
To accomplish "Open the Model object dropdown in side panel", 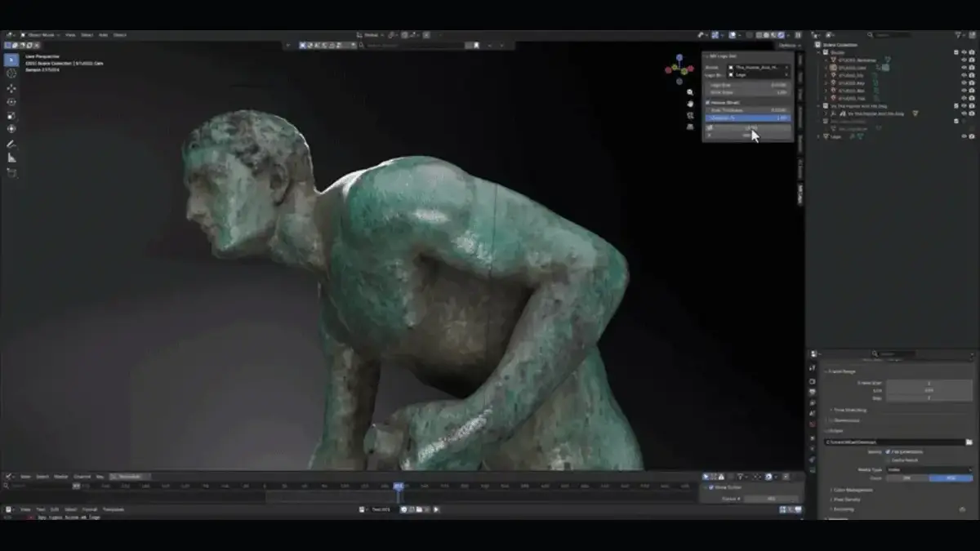I will [x=759, y=67].
